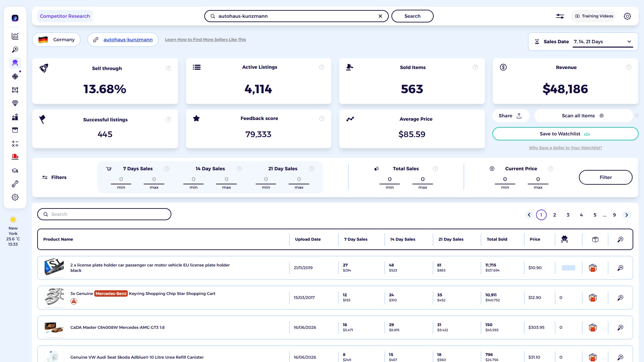Click the New York weather widget
The height and width of the screenshot is (362, 644).
(x=13, y=231)
